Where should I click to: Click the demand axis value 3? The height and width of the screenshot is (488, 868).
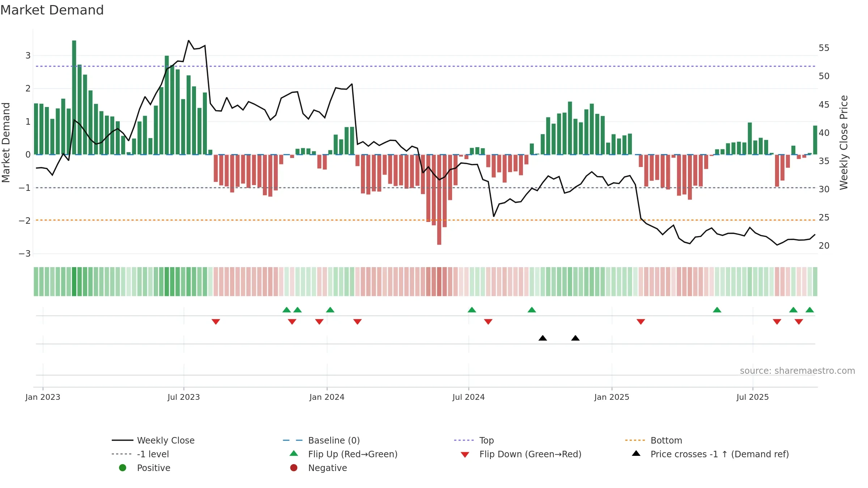click(28, 56)
